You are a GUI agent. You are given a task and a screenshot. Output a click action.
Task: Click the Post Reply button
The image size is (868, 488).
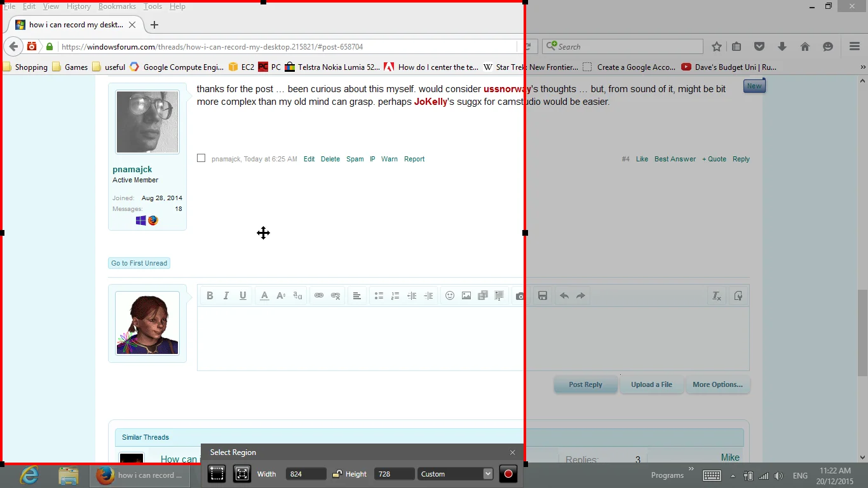coord(585,384)
